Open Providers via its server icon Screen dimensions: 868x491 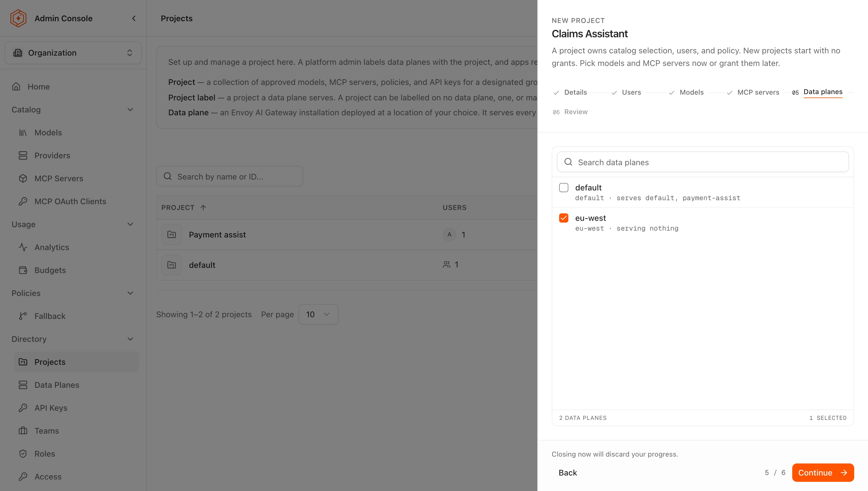[23, 155]
